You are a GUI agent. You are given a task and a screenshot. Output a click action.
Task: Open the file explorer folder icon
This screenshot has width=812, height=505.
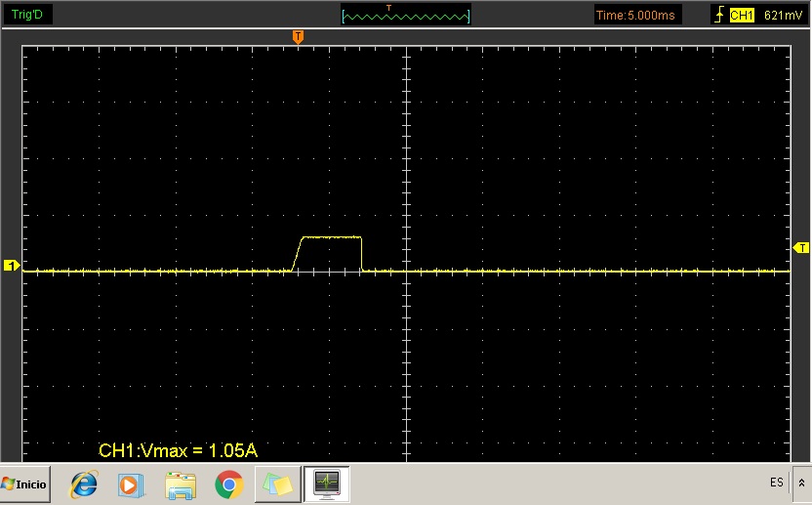(x=181, y=484)
